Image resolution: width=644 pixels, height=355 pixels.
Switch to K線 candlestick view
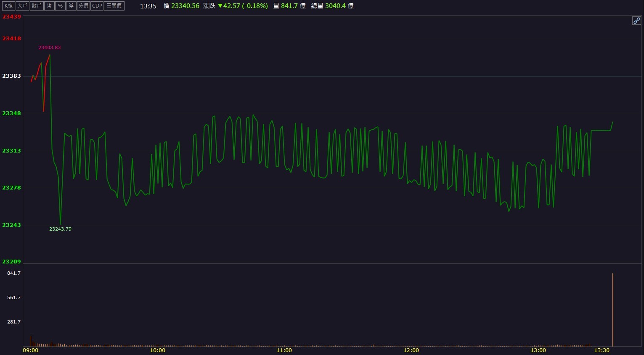pyautogui.click(x=8, y=6)
